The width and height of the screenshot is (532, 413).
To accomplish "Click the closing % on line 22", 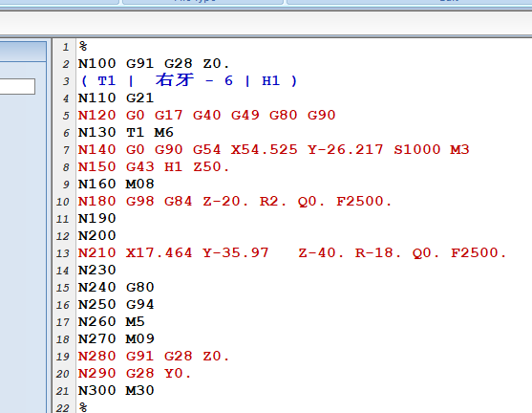I will [x=83, y=407].
